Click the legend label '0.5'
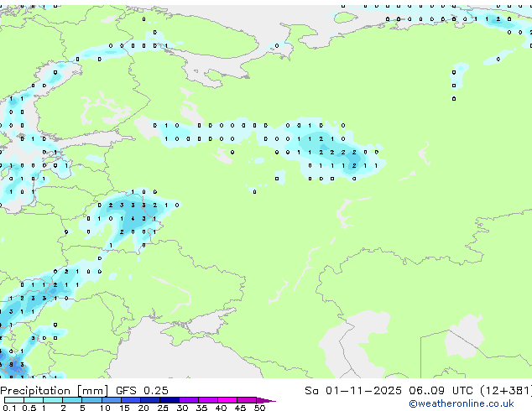 pos(29,408)
